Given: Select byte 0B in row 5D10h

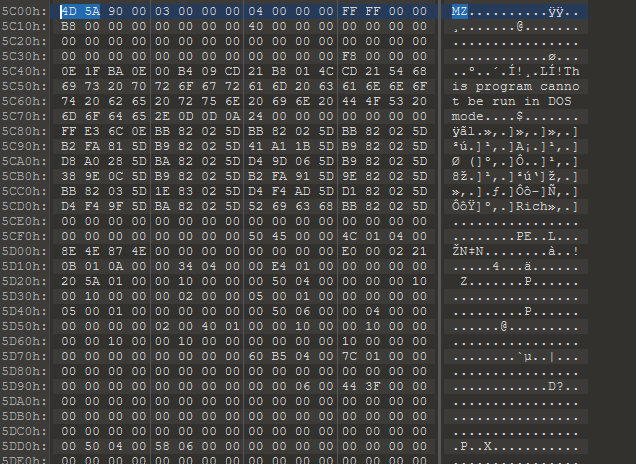Looking at the screenshot, I should tap(69, 266).
